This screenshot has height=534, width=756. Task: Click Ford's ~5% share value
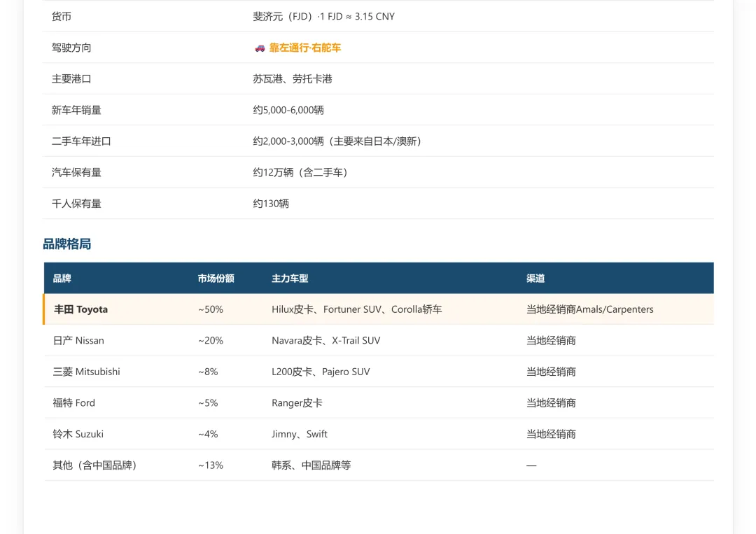pos(208,403)
